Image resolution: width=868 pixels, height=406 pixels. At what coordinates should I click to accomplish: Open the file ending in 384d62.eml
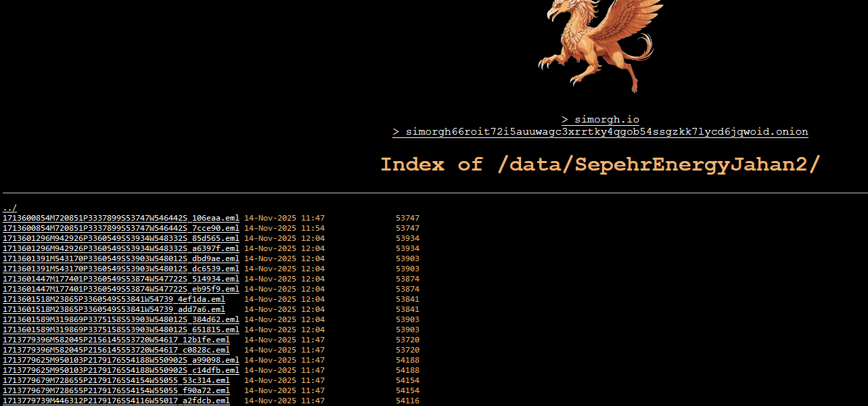pyautogui.click(x=120, y=319)
